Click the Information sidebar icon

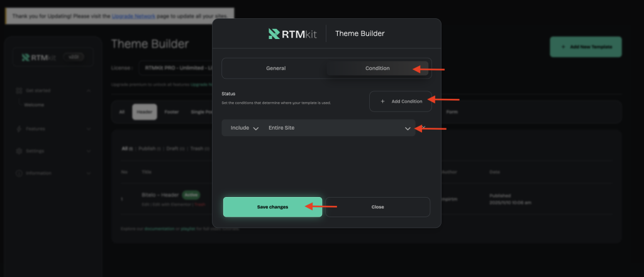click(x=18, y=173)
